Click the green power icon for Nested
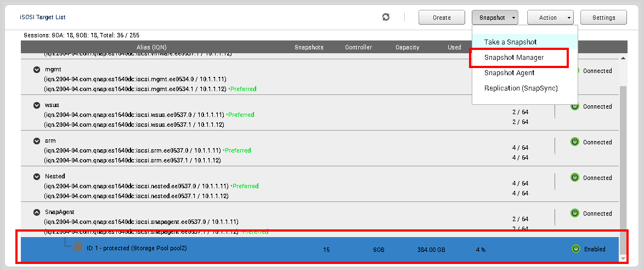The width and height of the screenshot is (644, 270). pos(575,178)
